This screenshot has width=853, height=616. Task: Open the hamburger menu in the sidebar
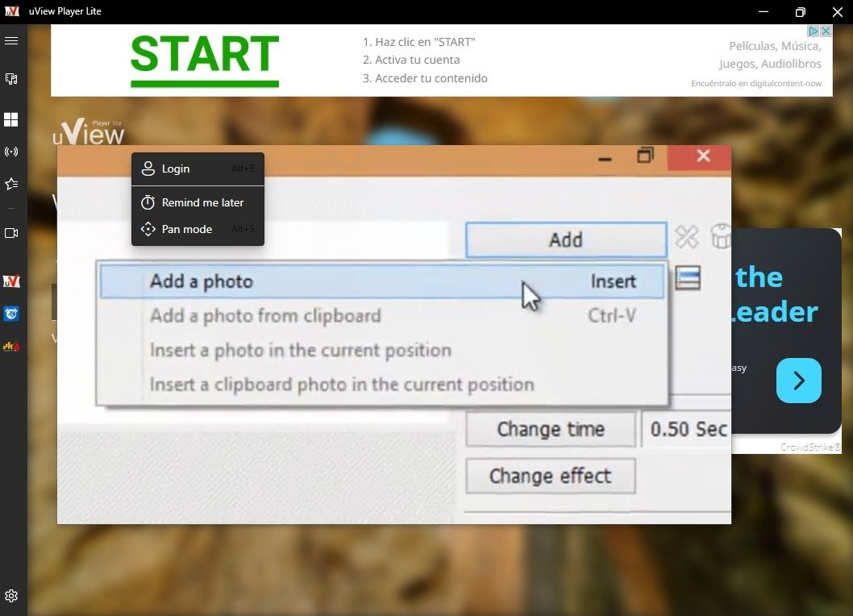[x=10, y=41]
